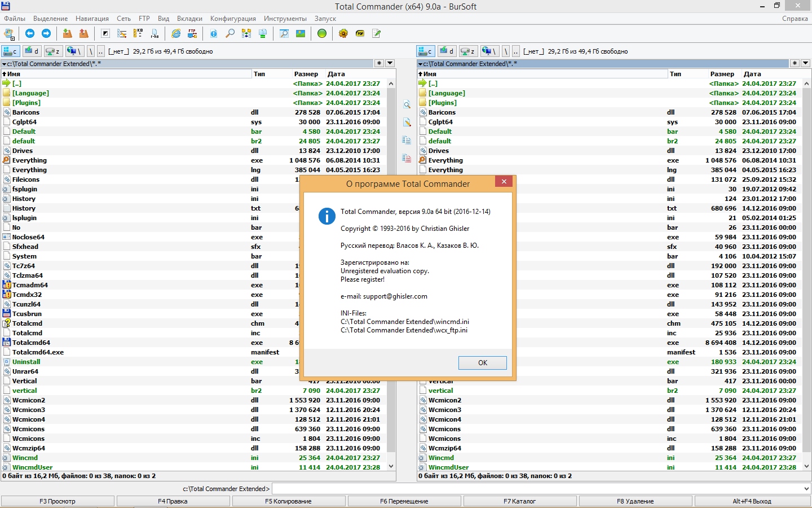Click the edit icon on the middle vertical bar

pyautogui.click(x=407, y=122)
